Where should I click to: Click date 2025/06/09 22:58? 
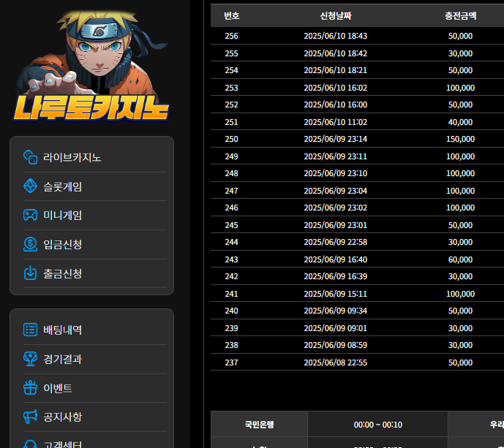336,242
